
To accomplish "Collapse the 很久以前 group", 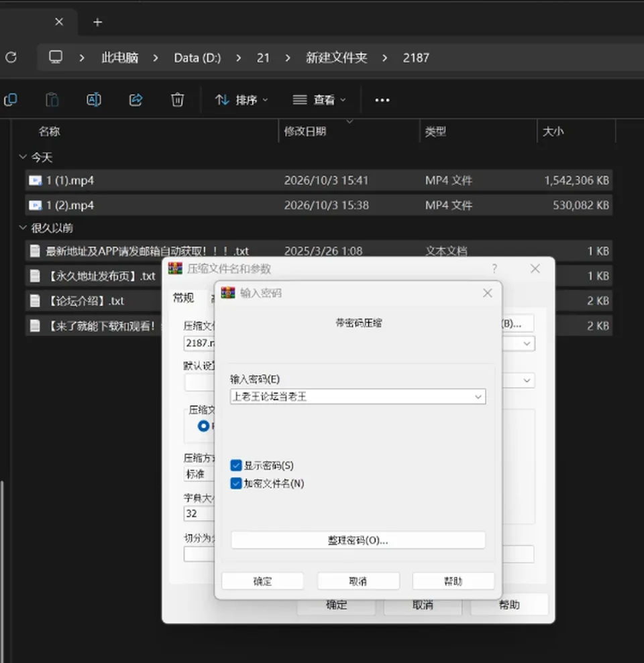I will pos(23,227).
